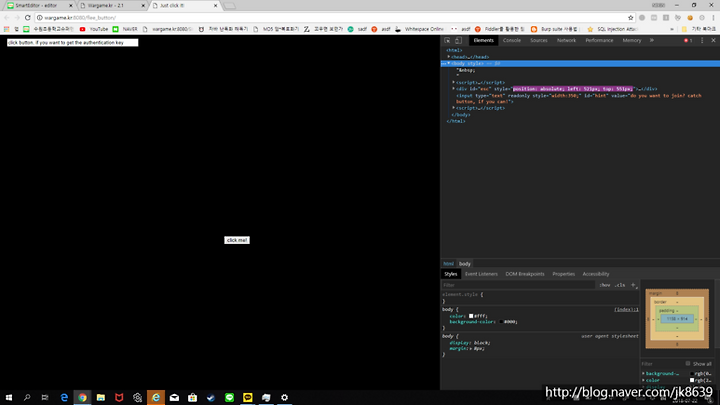This screenshot has width=720, height=405.
Task: Select the body breadcrumb
Action: [x=465, y=264]
